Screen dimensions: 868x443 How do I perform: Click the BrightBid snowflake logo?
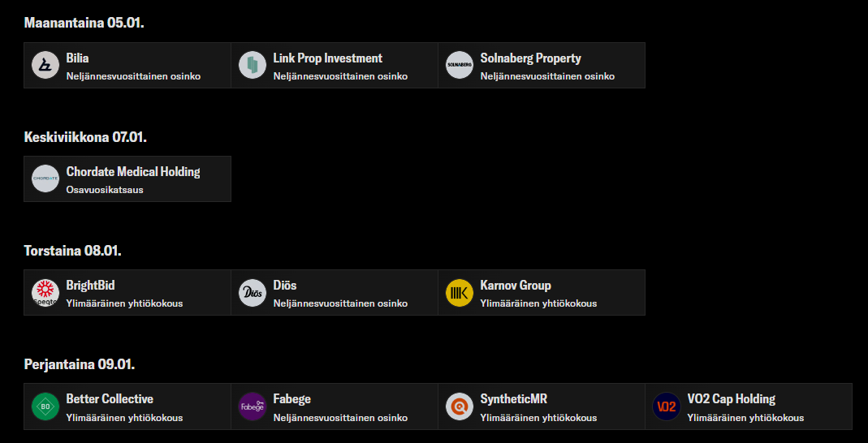pyautogui.click(x=45, y=293)
